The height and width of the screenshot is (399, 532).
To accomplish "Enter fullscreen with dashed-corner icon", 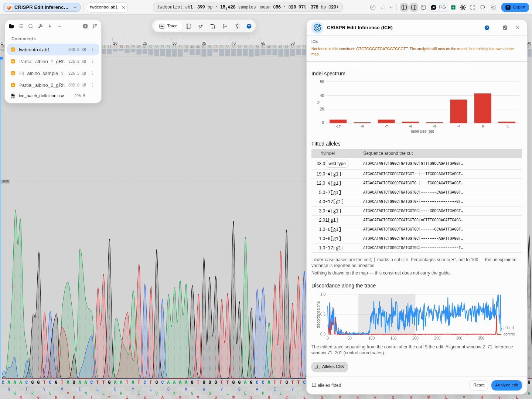I will (x=473, y=7).
